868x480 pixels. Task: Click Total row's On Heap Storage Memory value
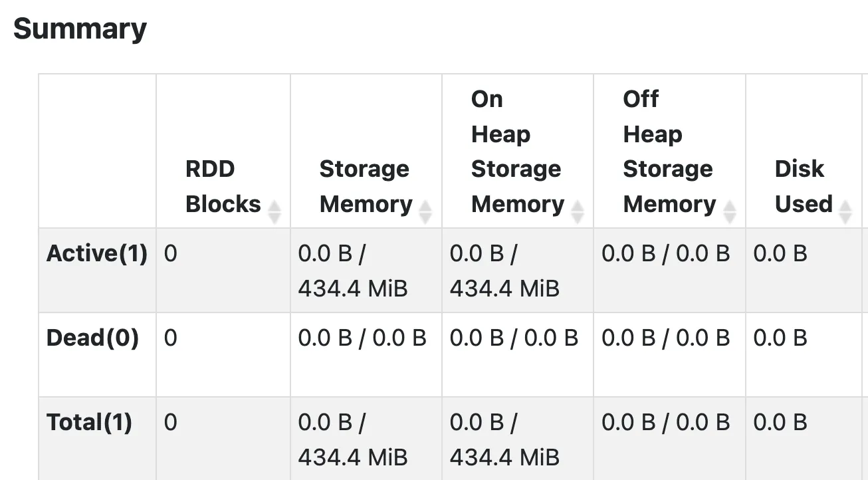[x=504, y=439]
